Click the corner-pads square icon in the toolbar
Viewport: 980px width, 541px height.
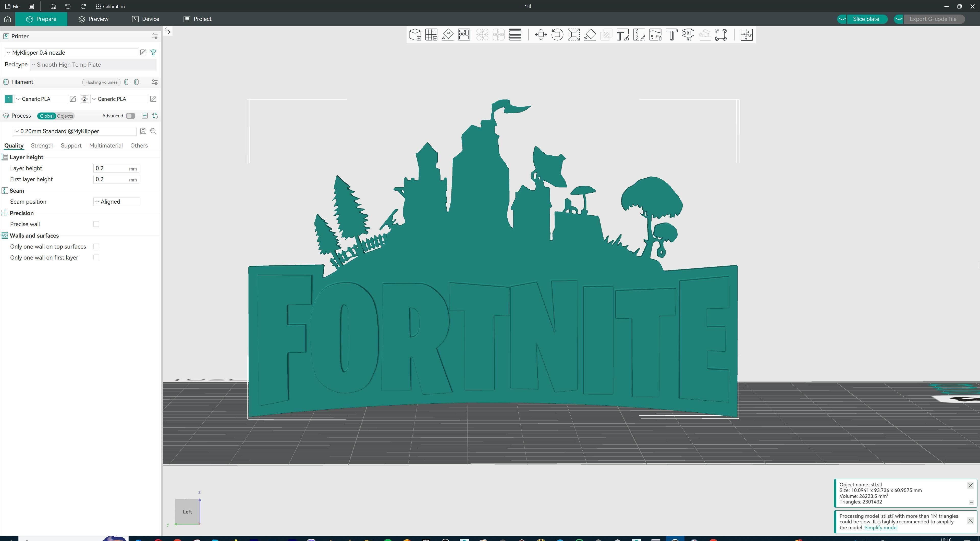(721, 35)
